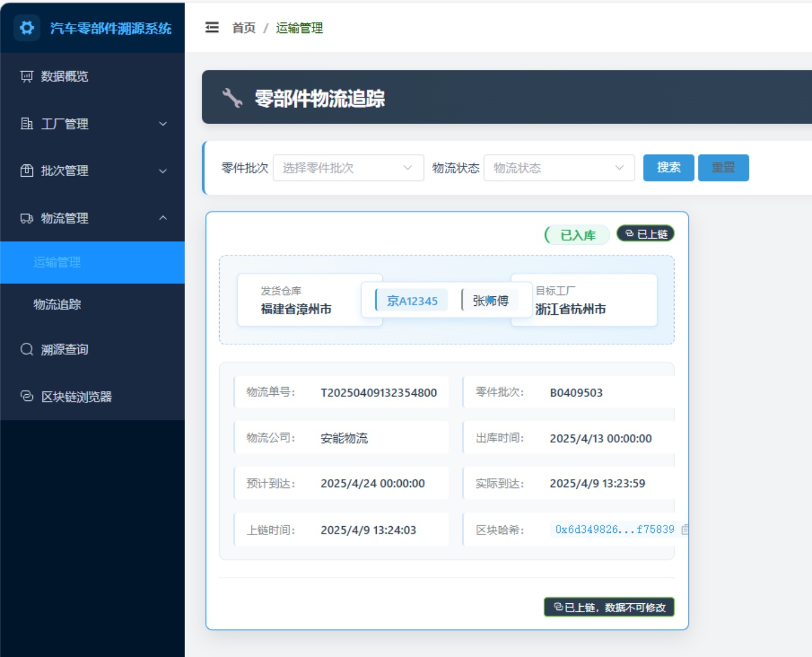Click the 物流管理 truck icon
This screenshot has height=657, width=812.
[27, 218]
